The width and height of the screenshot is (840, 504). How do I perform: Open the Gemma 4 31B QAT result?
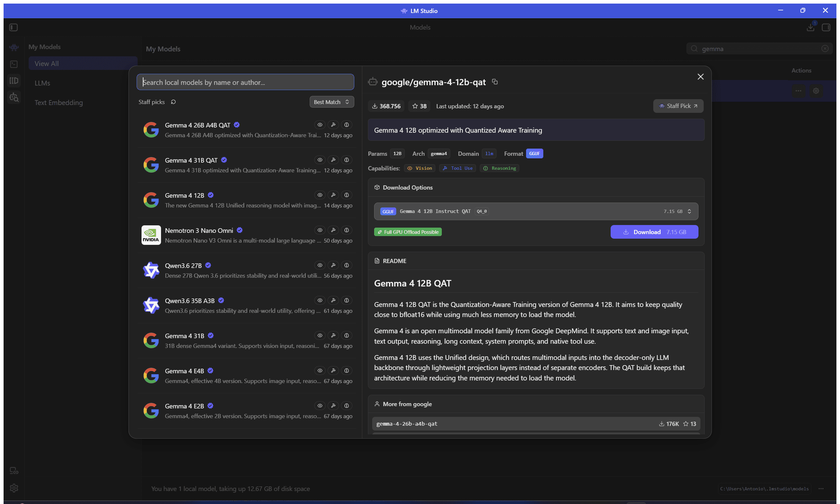click(247, 165)
